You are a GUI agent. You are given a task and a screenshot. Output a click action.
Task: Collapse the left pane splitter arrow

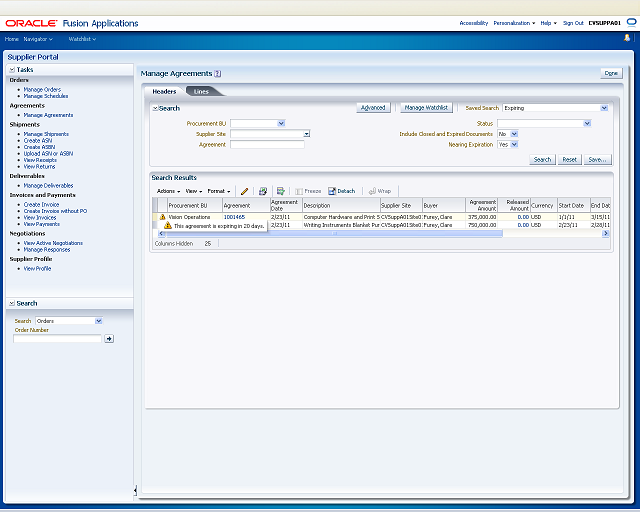[x=135, y=490]
